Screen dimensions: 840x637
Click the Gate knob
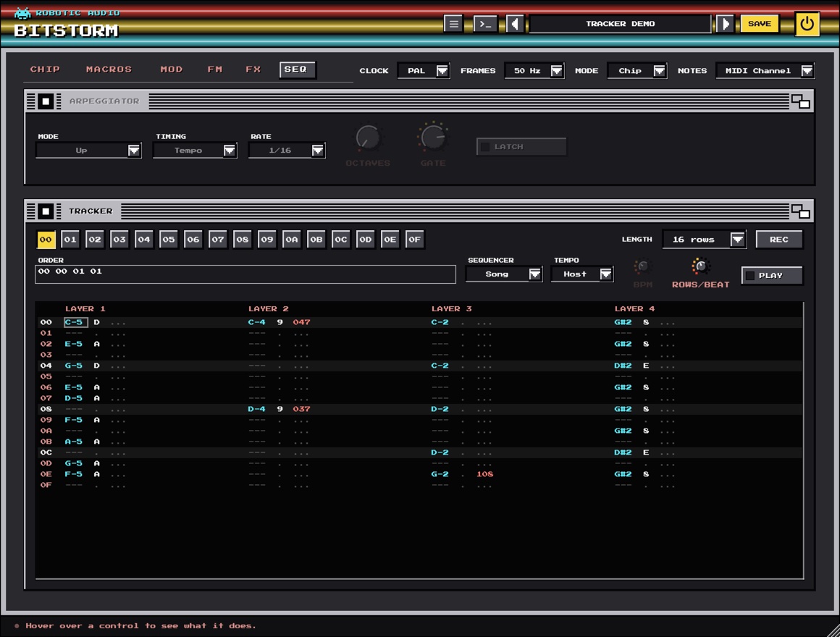point(433,137)
